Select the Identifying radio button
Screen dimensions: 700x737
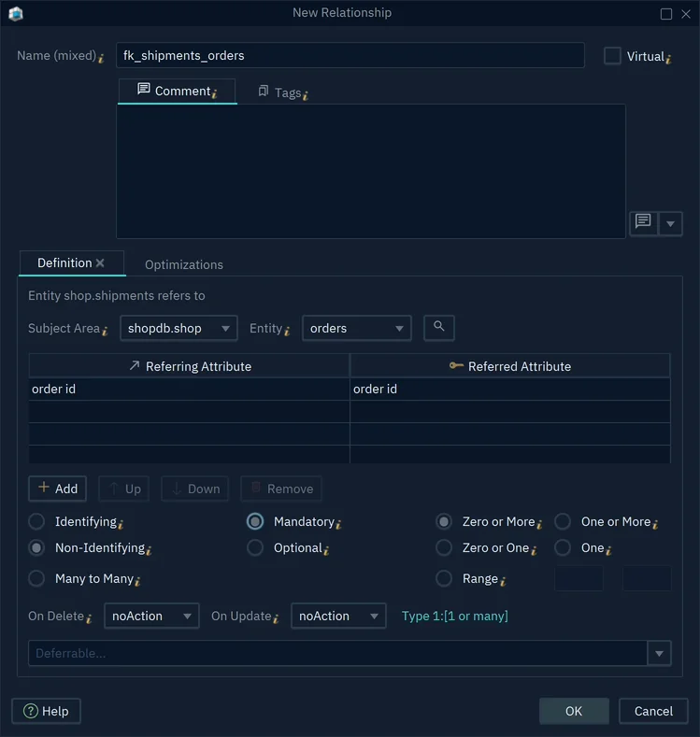pos(36,521)
